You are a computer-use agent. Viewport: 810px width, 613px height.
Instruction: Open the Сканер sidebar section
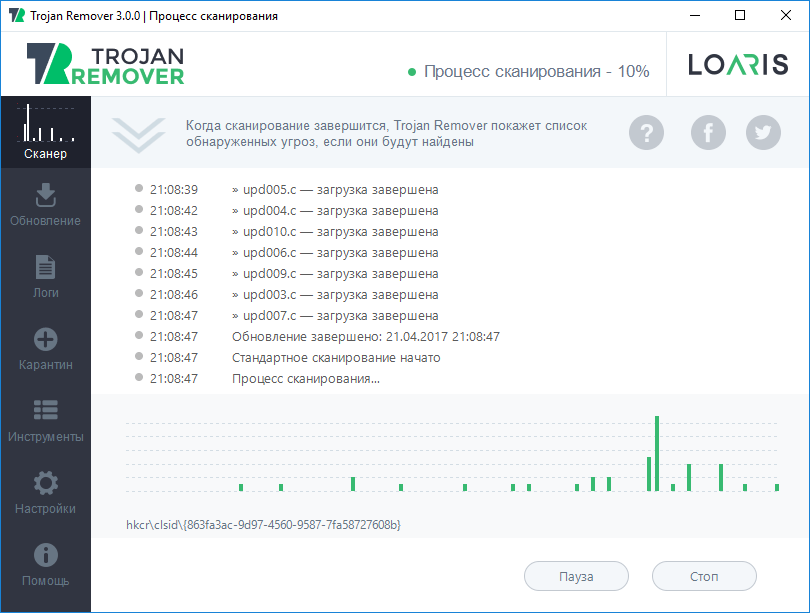click(x=45, y=132)
